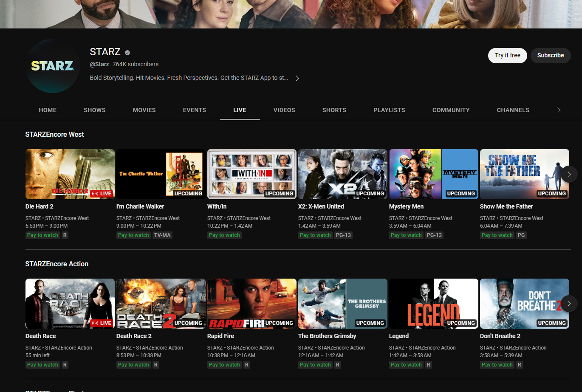Click the TV-MA rating on I'm Charlie Walker
The width and height of the screenshot is (582, 392).
coord(162,235)
